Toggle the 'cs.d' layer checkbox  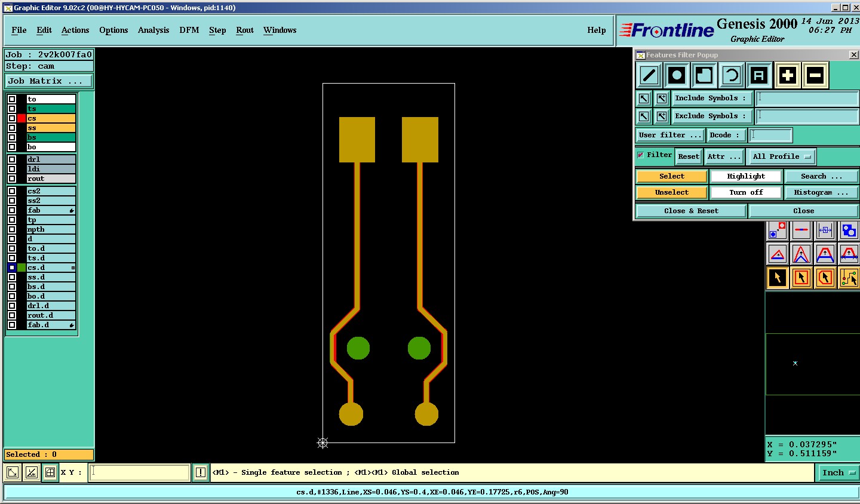tap(12, 268)
